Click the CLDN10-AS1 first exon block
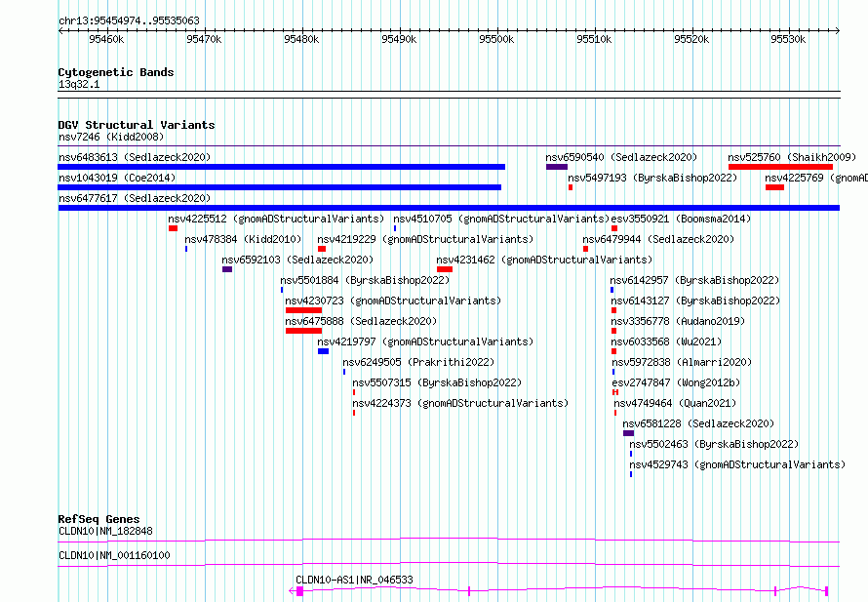The image size is (868, 602). pyautogui.click(x=299, y=591)
